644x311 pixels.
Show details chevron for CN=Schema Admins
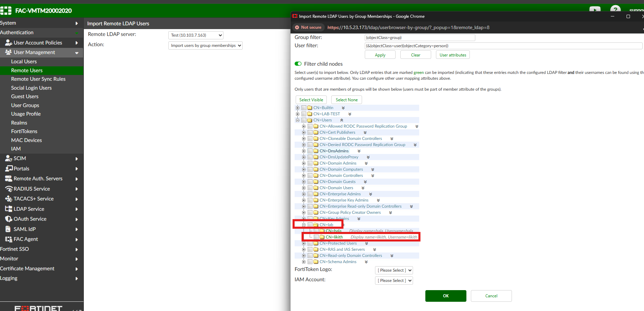[366, 262]
